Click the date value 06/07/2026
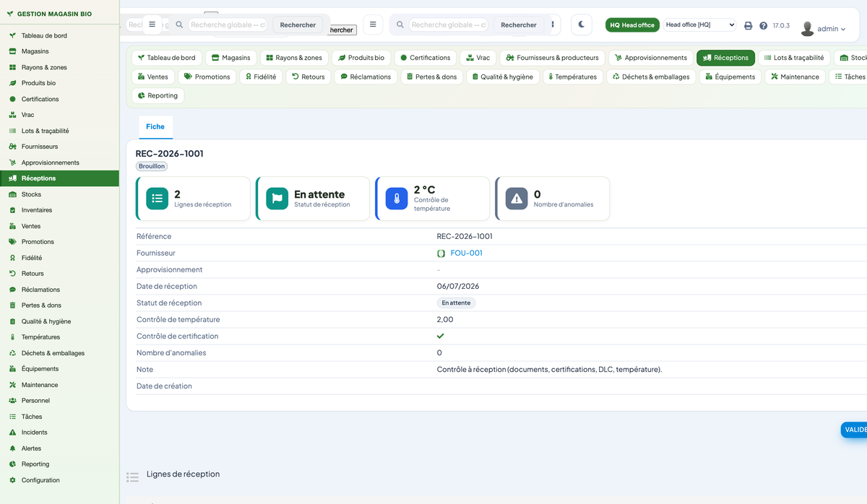Screen dimensions: 867x504 [x=458, y=287]
